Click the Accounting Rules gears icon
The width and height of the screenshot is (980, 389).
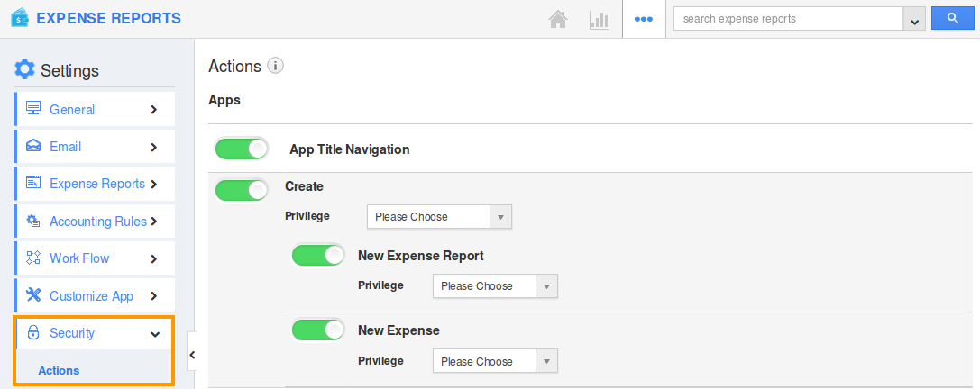[33, 221]
